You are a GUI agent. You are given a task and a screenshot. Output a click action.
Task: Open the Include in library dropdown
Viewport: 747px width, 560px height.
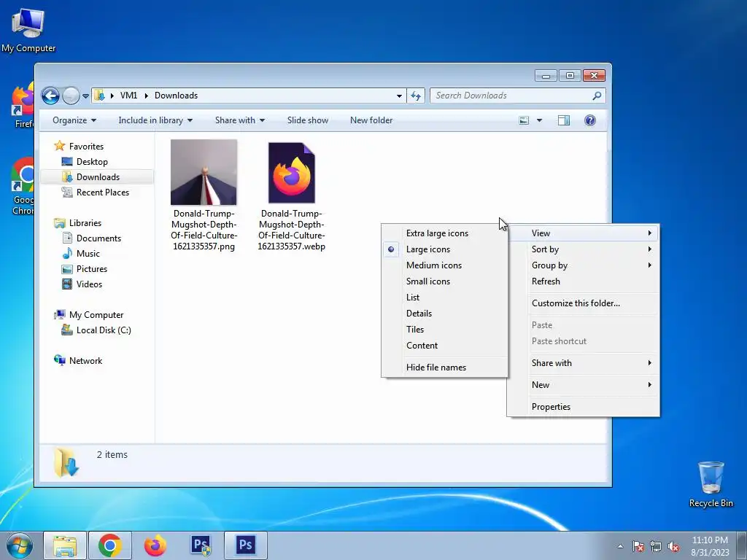(x=155, y=120)
